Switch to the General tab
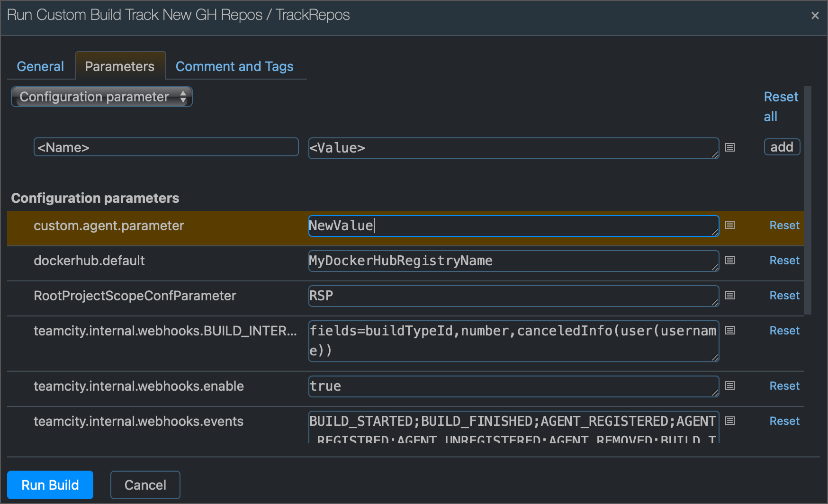This screenshot has width=828, height=504. [x=40, y=66]
